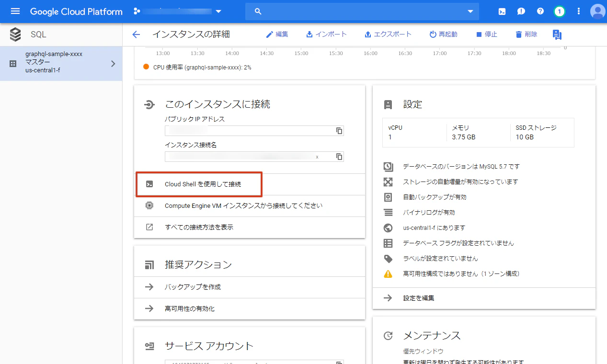Go back using the left arrow
Screen dimensions: 607x364
[x=136, y=34]
